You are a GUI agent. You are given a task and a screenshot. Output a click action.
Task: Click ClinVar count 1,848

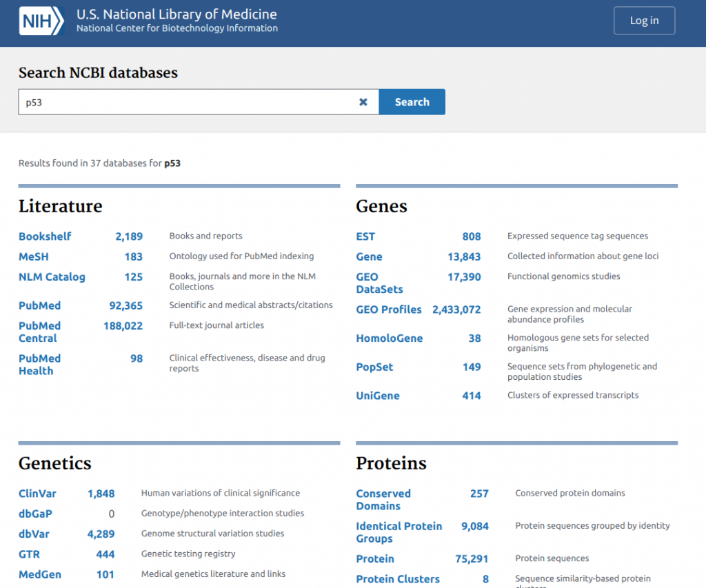point(101,494)
